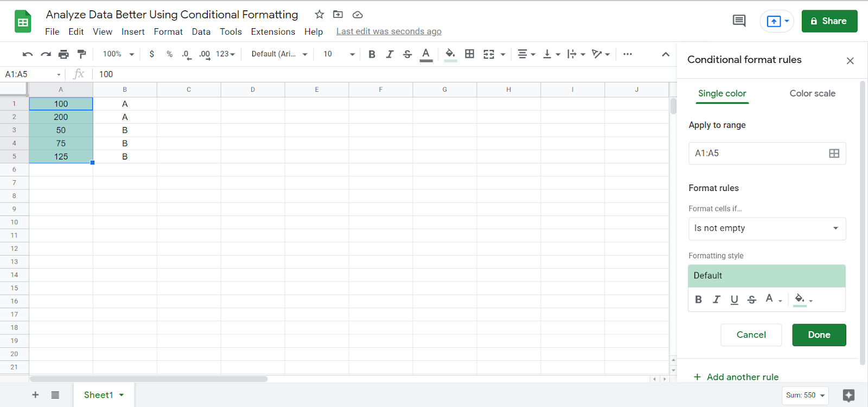The image size is (868, 407).
Task: Open text color picker in toolbar
Action: 426,54
